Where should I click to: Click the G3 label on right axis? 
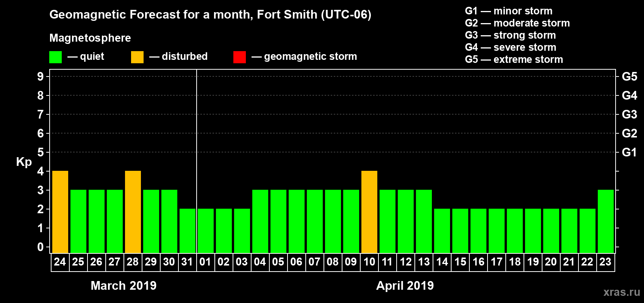pos(630,114)
